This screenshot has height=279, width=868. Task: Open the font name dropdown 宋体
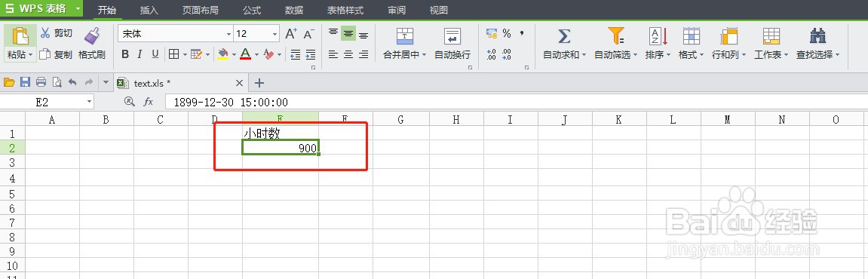click(x=229, y=34)
